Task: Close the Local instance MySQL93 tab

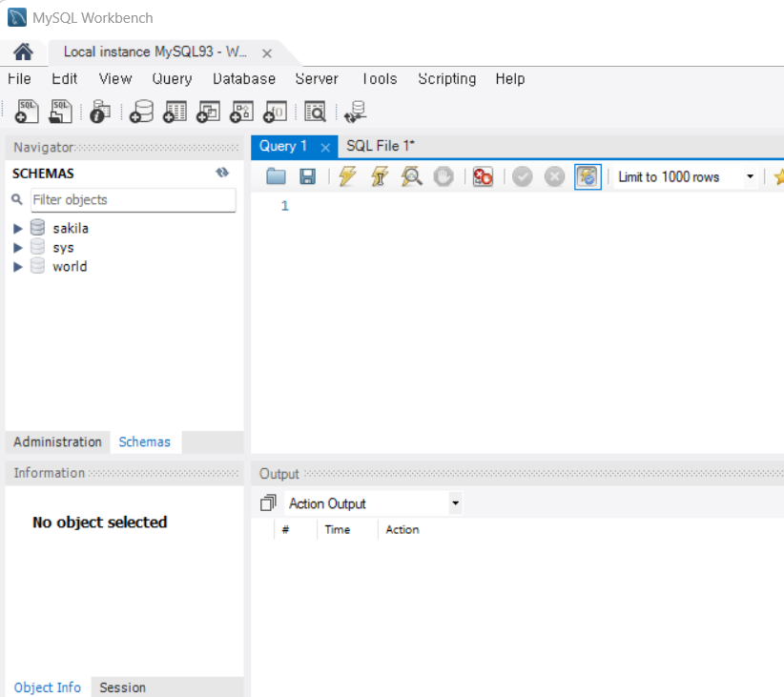Action: [267, 53]
